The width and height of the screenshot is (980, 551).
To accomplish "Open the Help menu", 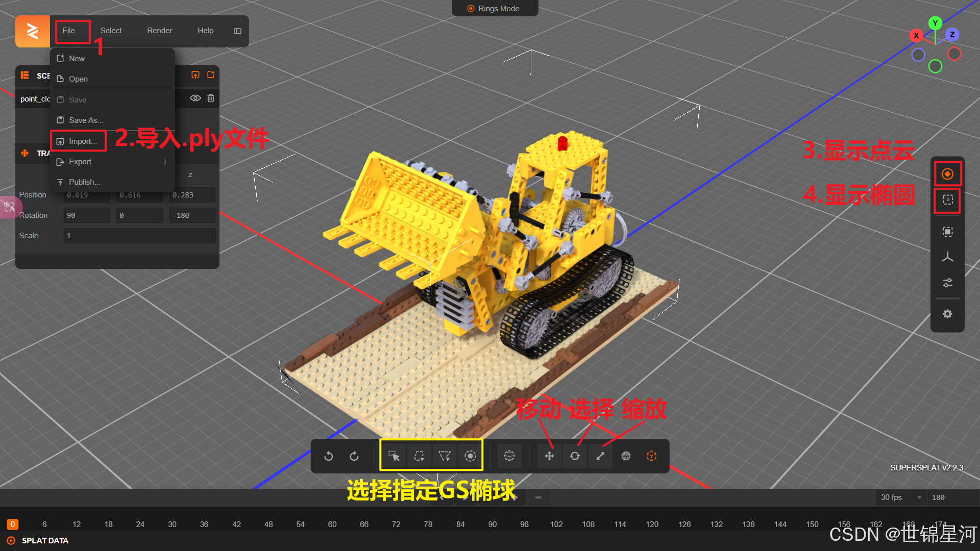I will click(205, 31).
